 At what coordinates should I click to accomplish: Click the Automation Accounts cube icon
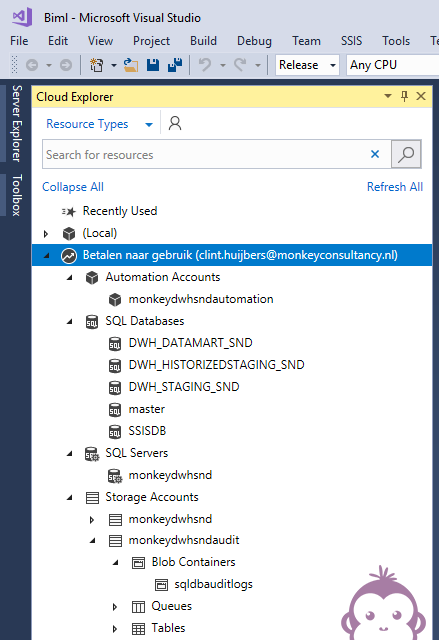[x=92, y=278]
